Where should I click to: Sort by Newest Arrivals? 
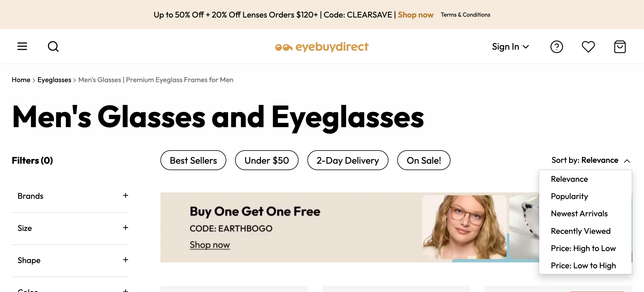[579, 214]
